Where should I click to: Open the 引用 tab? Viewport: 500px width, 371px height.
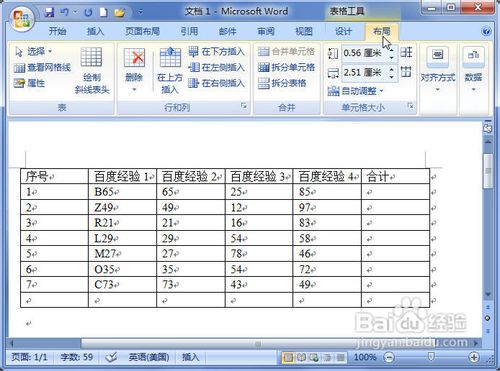[x=189, y=31]
